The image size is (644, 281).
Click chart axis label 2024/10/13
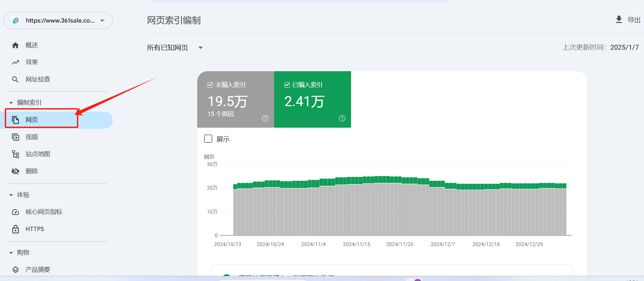tap(228, 244)
